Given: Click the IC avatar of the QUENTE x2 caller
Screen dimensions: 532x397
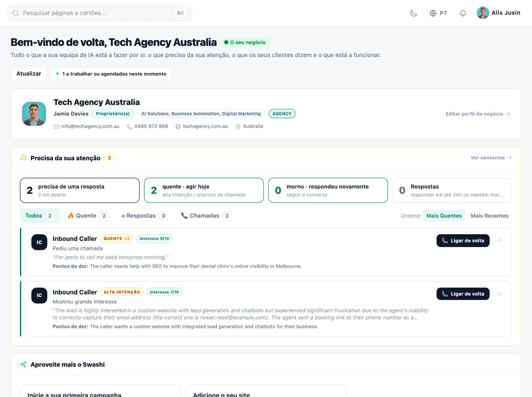Looking at the screenshot, I should click(39, 242).
